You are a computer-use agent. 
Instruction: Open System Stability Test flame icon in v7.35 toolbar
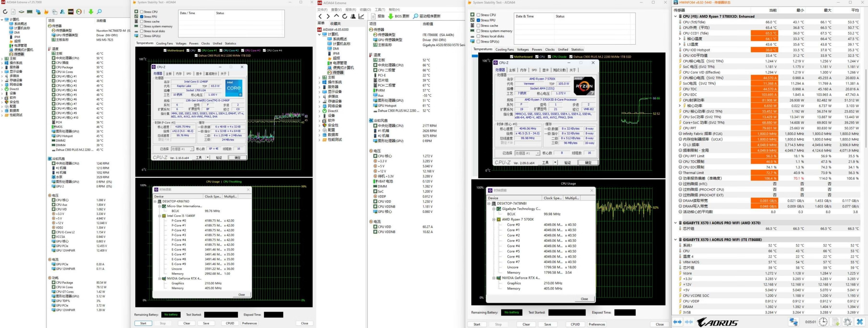point(46,12)
